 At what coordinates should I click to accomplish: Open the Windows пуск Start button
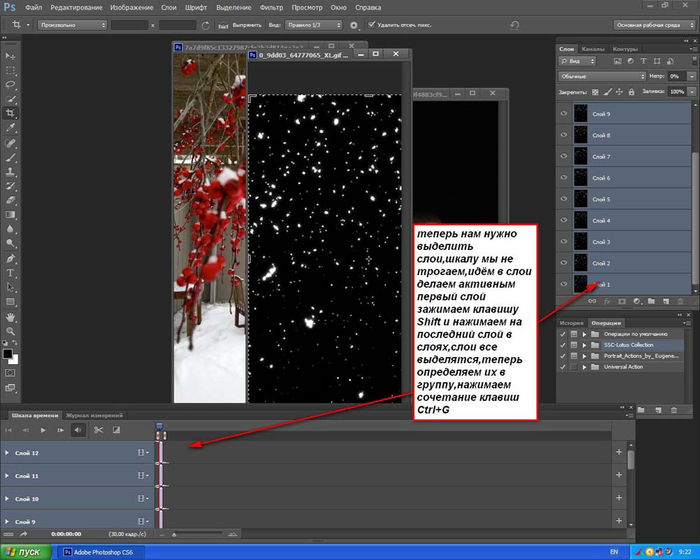point(26,552)
